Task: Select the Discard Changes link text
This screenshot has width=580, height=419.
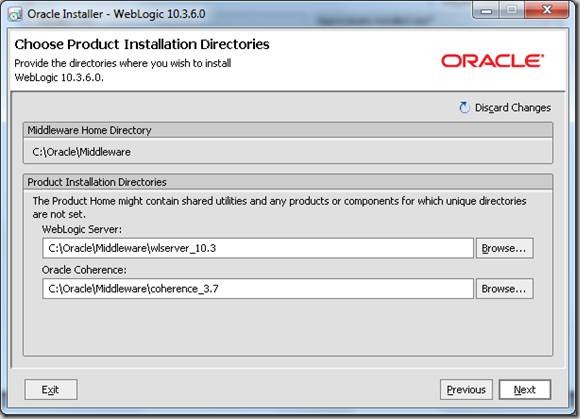Action: pyautogui.click(x=513, y=108)
